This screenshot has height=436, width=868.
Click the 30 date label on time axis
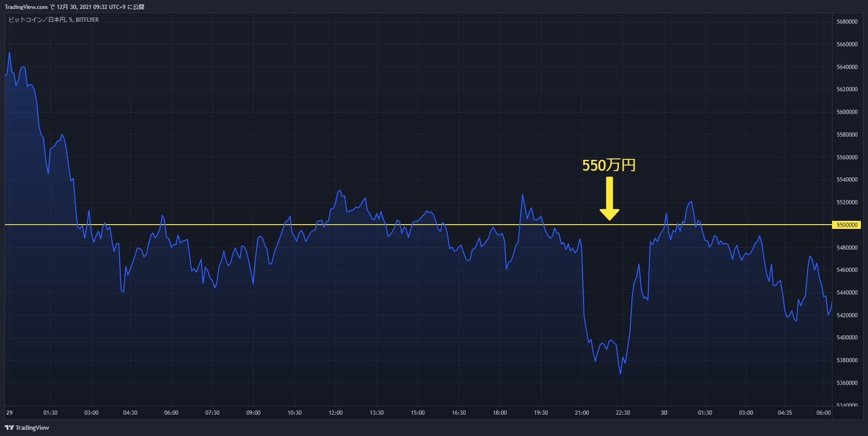pos(664,413)
